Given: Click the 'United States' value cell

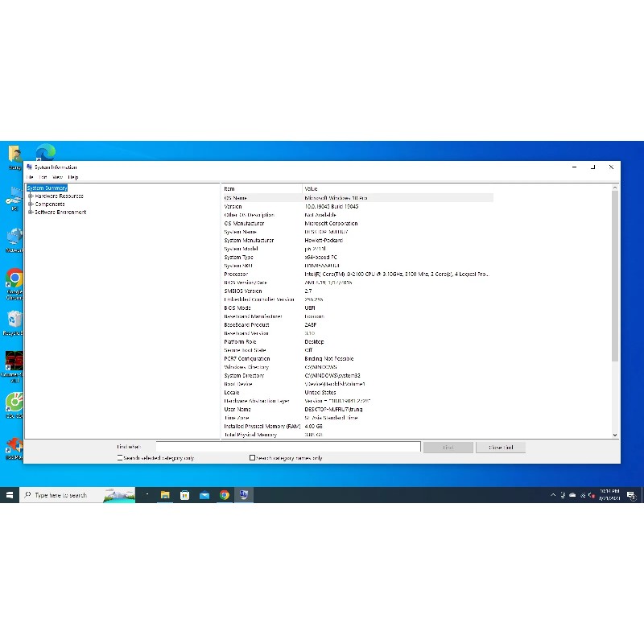Looking at the screenshot, I should pos(320,392).
